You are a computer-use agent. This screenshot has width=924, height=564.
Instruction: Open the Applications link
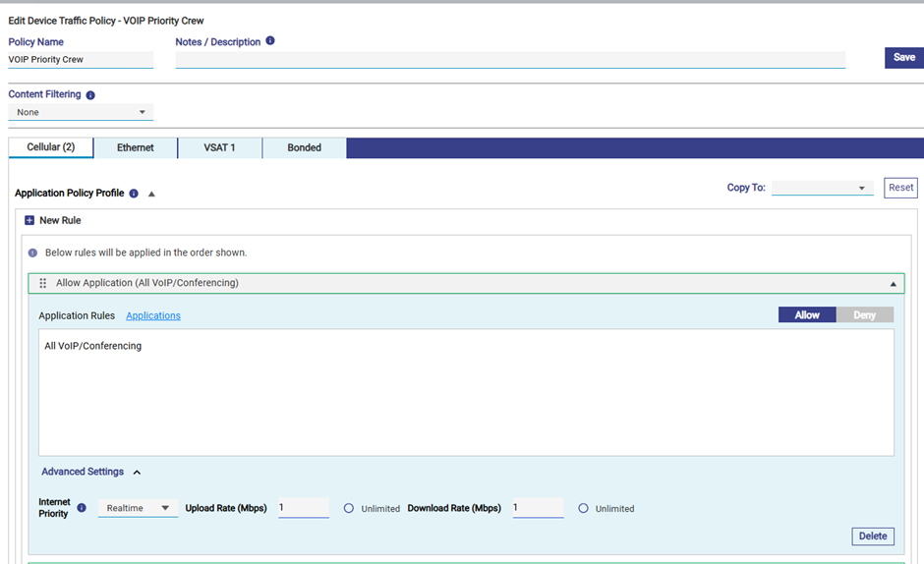(153, 315)
